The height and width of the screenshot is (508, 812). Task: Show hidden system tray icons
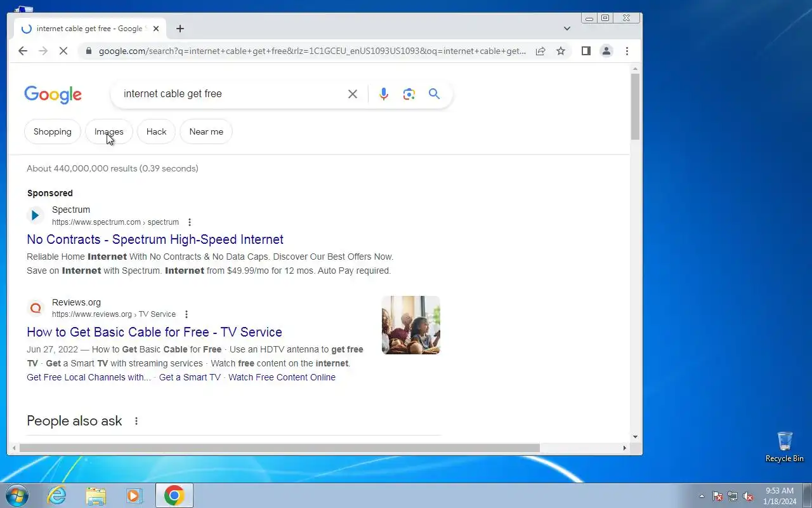coord(702,496)
